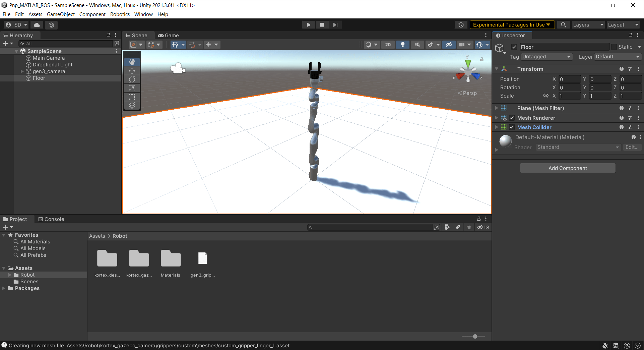Expand the Packages folder in Project
The width and height of the screenshot is (644, 350).
pos(4,288)
